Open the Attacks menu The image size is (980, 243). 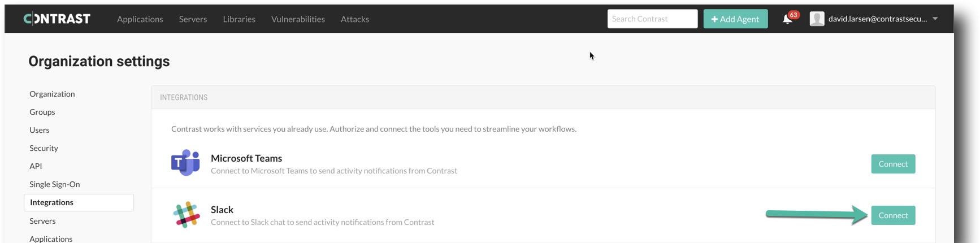click(x=355, y=19)
